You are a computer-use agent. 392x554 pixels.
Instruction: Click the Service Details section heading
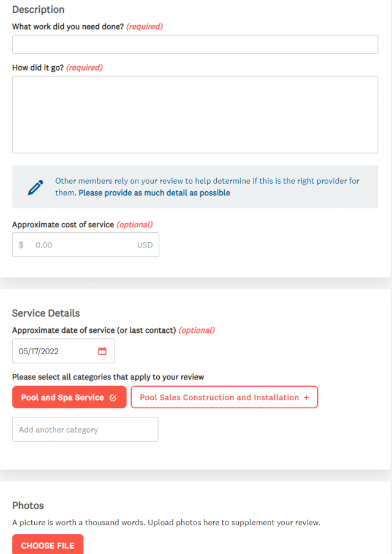(x=45, y=313)
